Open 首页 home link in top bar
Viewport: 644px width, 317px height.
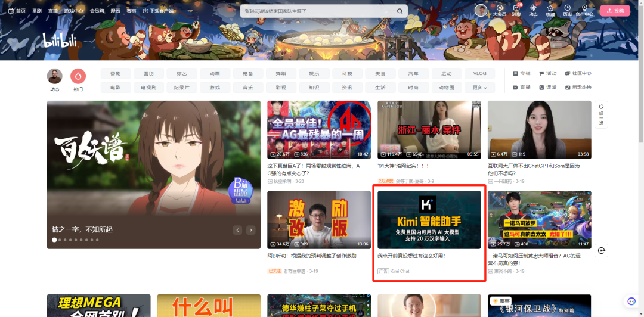(x=17, y=11)
